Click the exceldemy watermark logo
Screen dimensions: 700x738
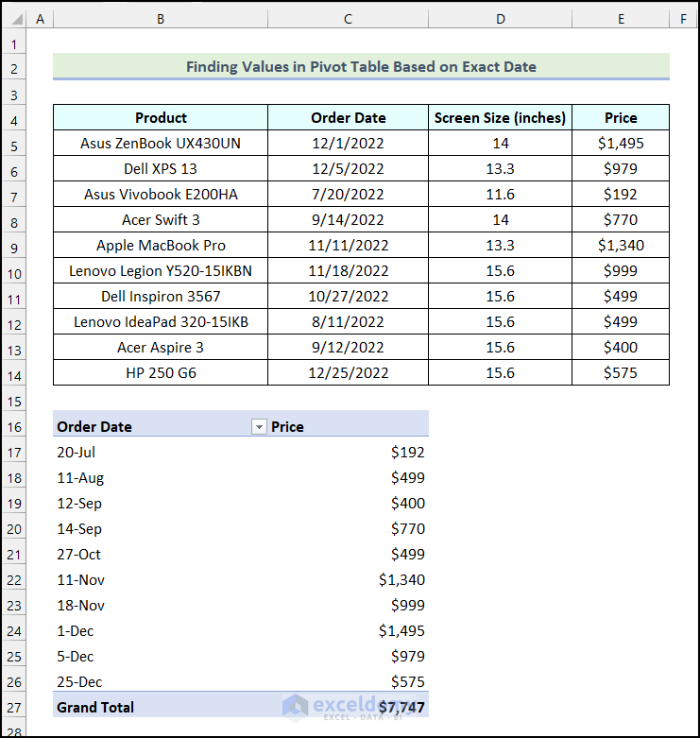click(x=297, y=707)
